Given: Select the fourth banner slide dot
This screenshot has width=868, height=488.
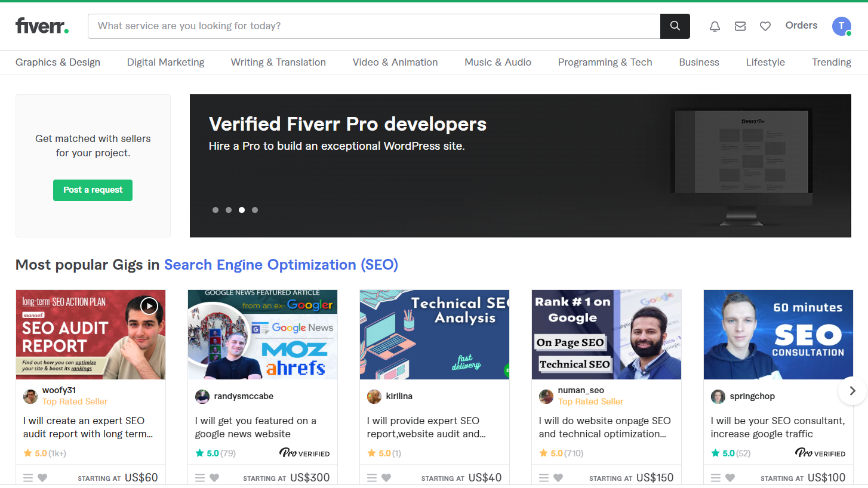Looking at the screenshot, I should pos(255,210).
